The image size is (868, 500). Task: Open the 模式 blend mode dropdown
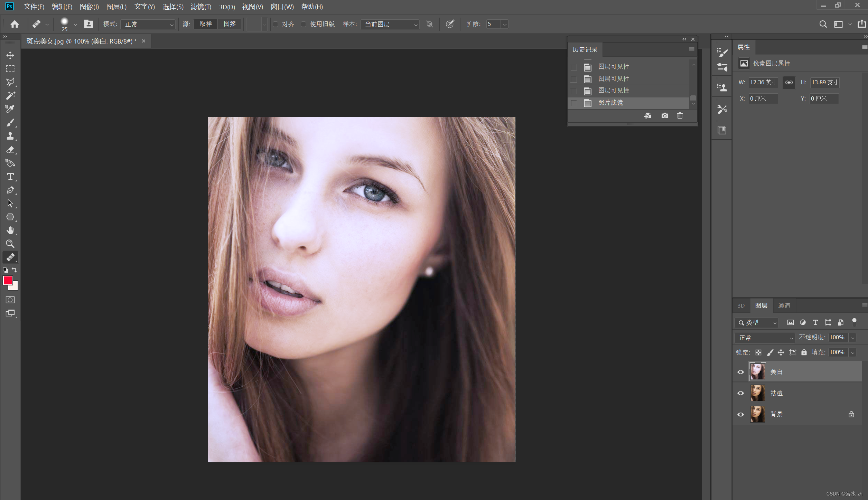149,24
